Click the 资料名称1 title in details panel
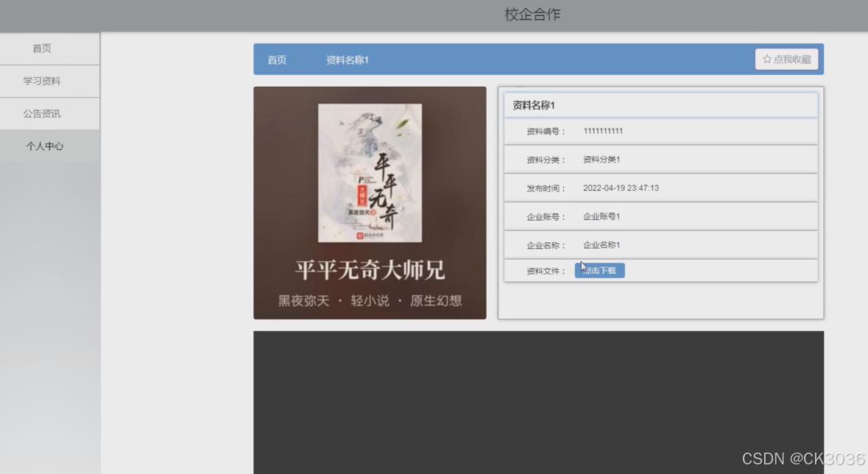868x474 pixels. [x=534, y=105]
